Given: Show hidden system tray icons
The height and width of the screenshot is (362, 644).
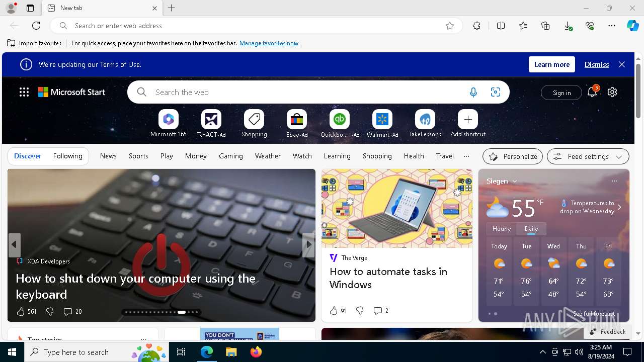Looking at the screenshot, I should click(x=542, y=352).
